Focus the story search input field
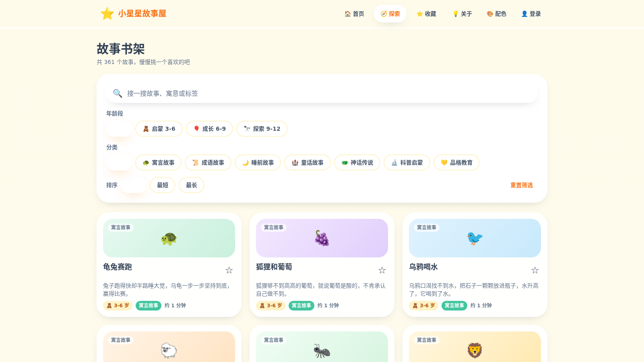The width and height of the screenshot is (644, 362). point(322,93)
